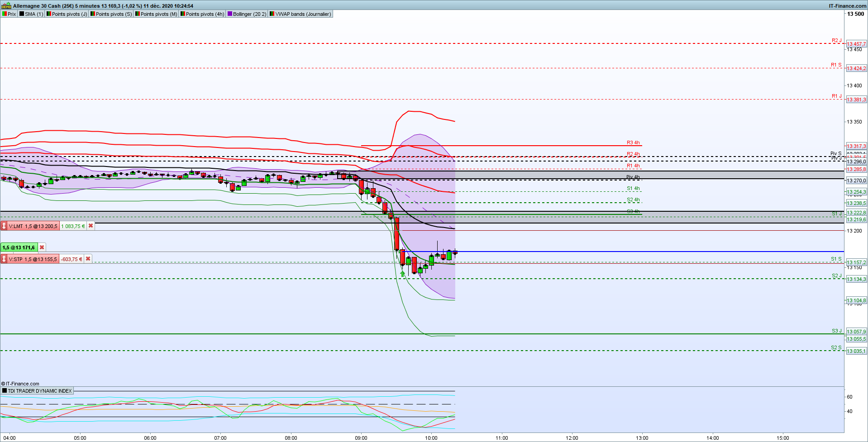Image resolution: width=868 pixels, height=442 pixels.
Task: Open the SMA (1) indicator label
Action: (31, 14)
